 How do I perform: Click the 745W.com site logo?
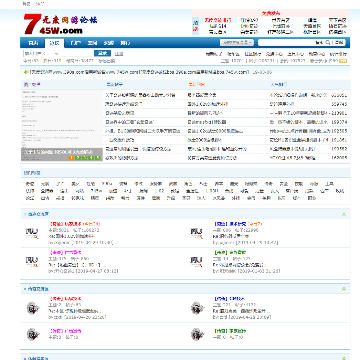[x=60, y=24]
